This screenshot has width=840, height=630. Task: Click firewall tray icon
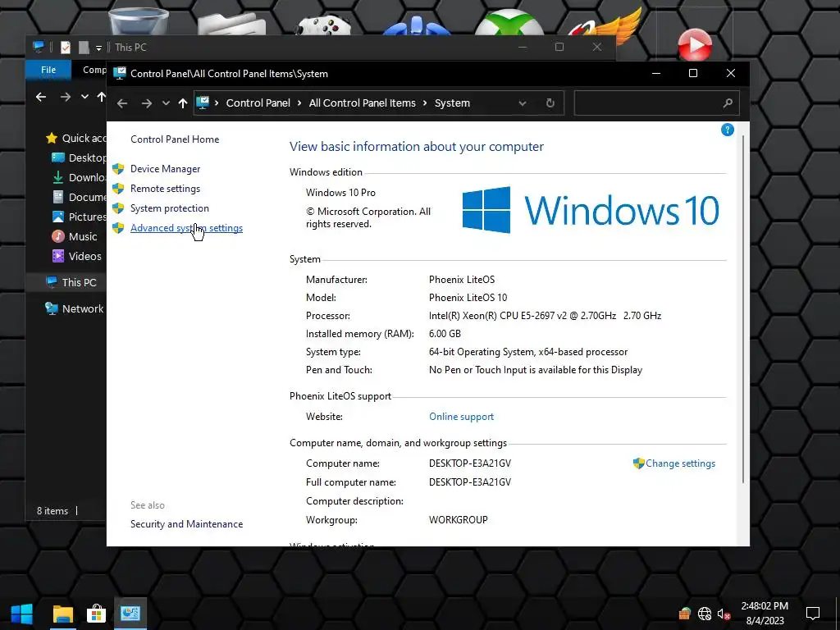click(685, 614)
